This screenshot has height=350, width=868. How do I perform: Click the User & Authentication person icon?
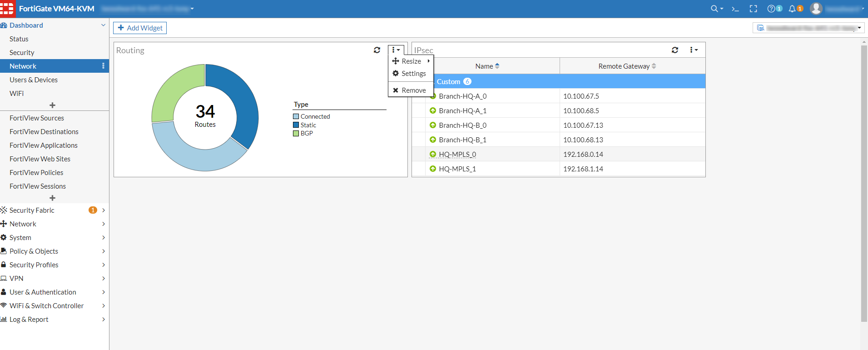click(4, 292)
